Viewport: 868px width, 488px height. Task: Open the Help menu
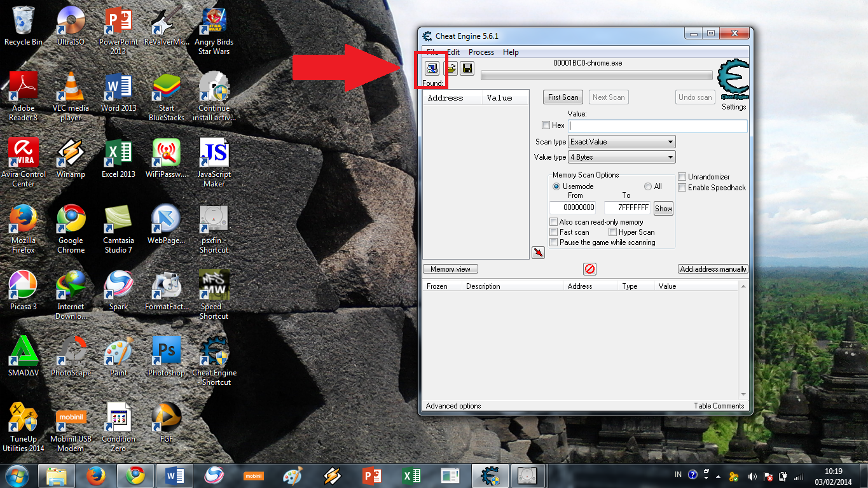[x=511, y=52]
